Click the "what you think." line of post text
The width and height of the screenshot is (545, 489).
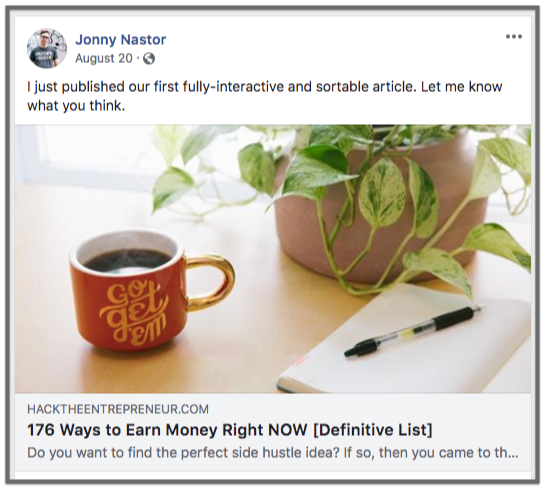click(x=76, y=106)
